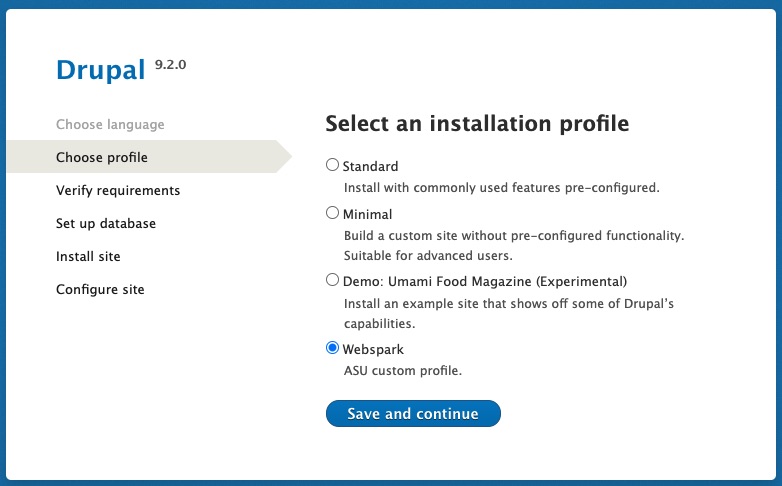This screenshot has width=782, height=486.
Task: Click the Choose profile step
Action: pyautogui.click(x=149, y=157)
